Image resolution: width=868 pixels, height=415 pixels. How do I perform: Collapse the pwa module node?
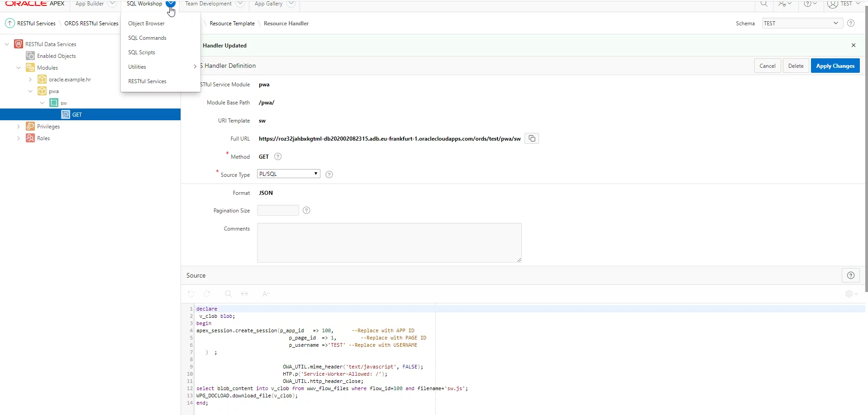pos(30,91)
